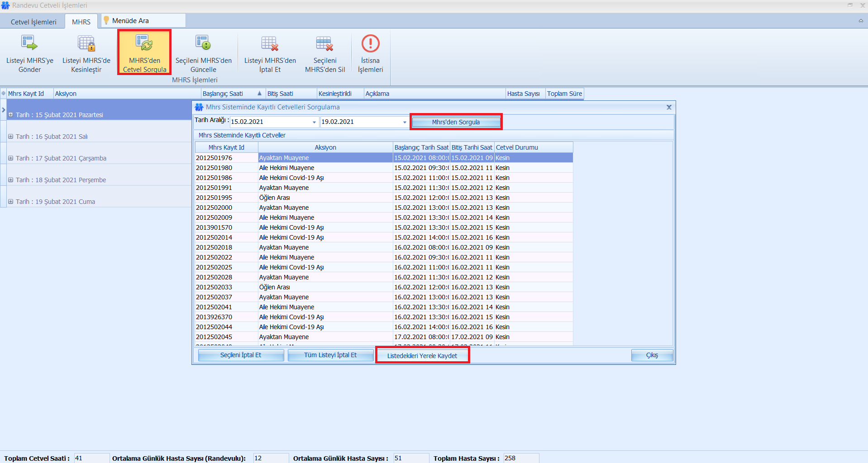Click Listedekileri Yerele Kaydet button

(422, 356)
